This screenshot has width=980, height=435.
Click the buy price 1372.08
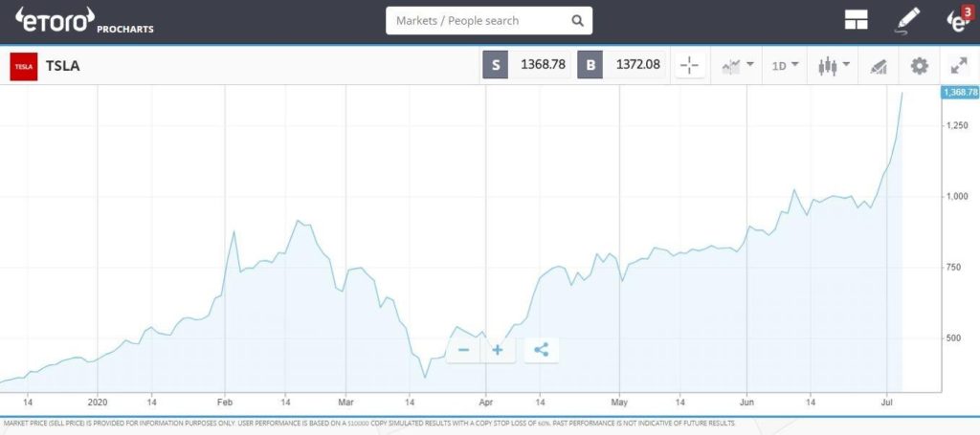coord(638,65)
